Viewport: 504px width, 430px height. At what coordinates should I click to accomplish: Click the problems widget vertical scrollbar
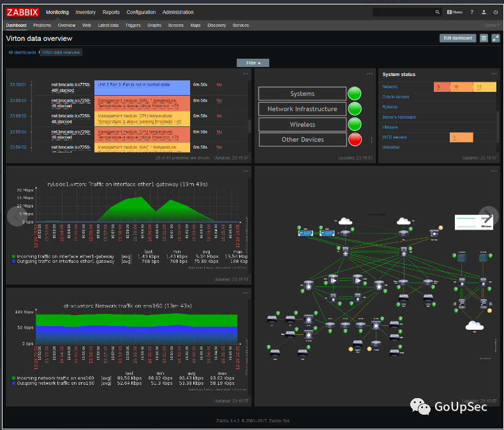[x=249, y=126]
